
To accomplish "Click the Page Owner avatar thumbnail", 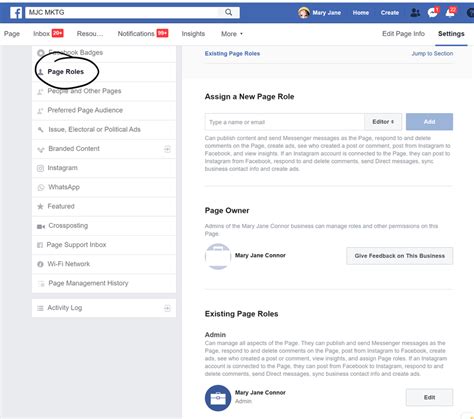I will (x=218, y=256).
